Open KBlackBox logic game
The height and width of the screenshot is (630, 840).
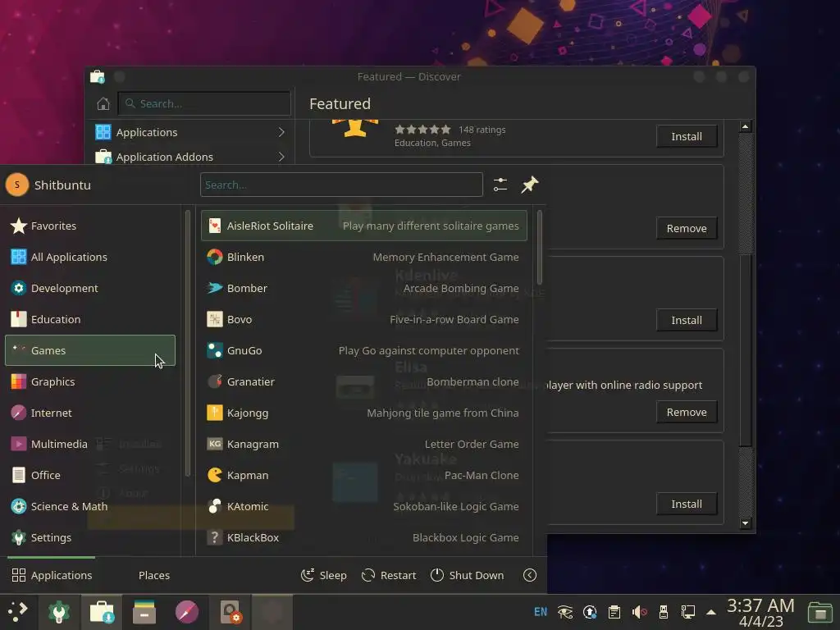(363, 537)
